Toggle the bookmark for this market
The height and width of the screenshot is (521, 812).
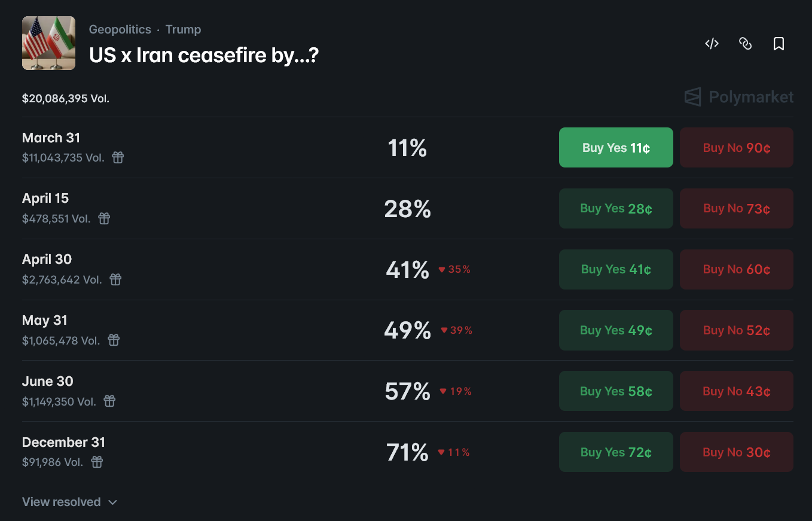tap(779, 43)
